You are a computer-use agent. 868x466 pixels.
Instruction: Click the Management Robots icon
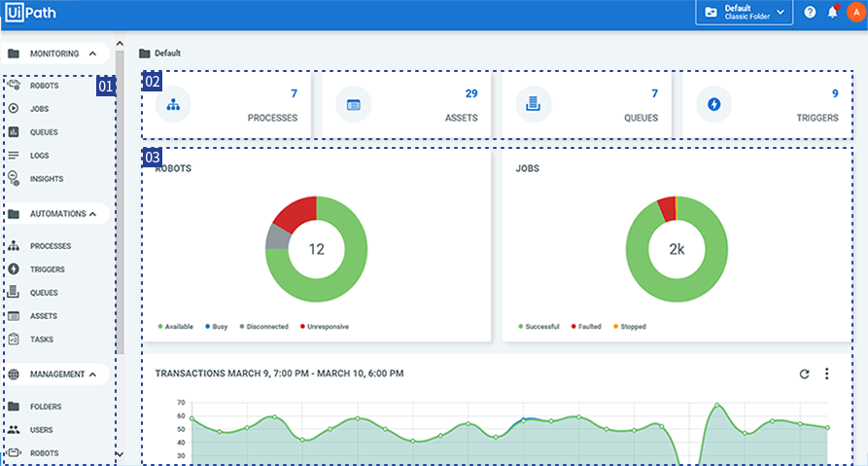pyautogui.click(x=14, y=452)
